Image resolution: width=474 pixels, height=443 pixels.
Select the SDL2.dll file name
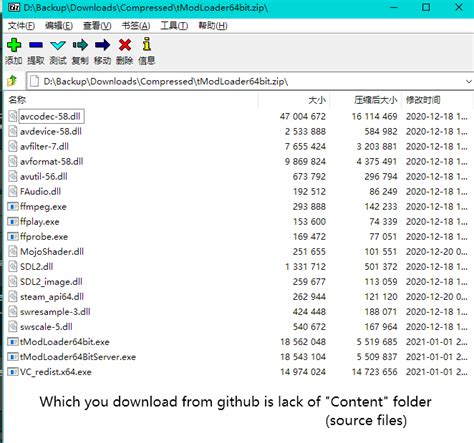37,266
